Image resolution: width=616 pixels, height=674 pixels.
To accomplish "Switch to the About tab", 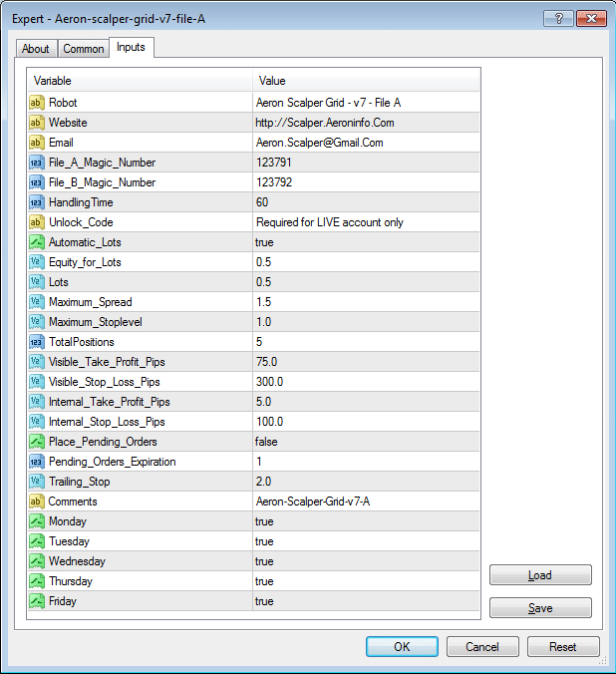I will coord(36,49).
